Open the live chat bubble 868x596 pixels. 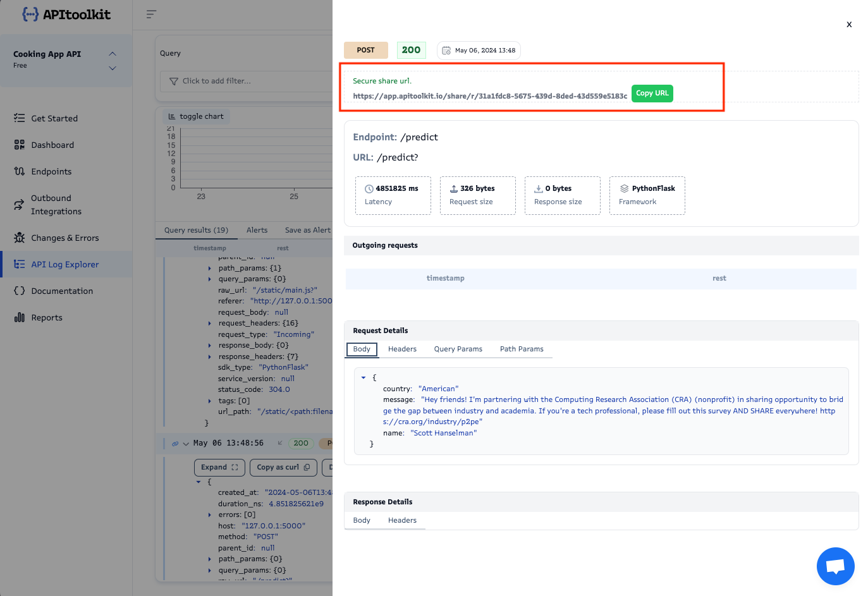[835, 566]
